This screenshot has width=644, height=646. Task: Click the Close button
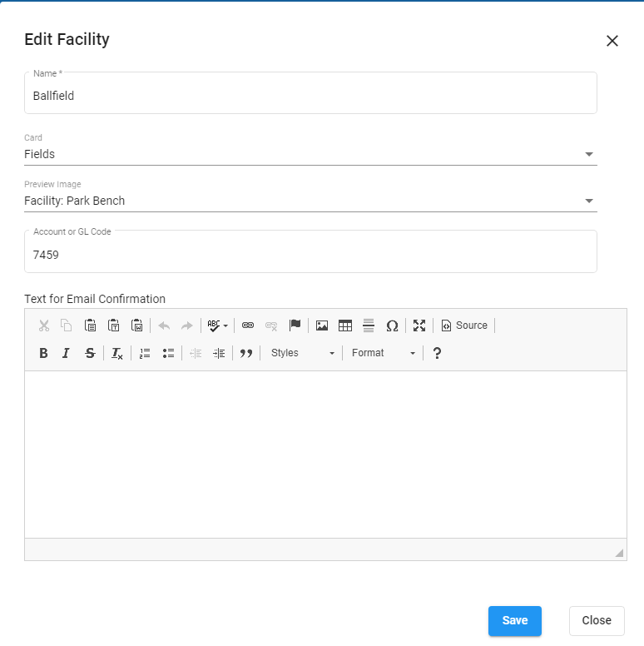597,620
